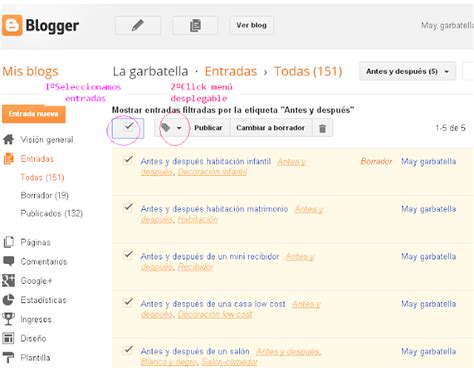
Task: Click the Estadísticas pie chart icon
Action: pos(9,300)
